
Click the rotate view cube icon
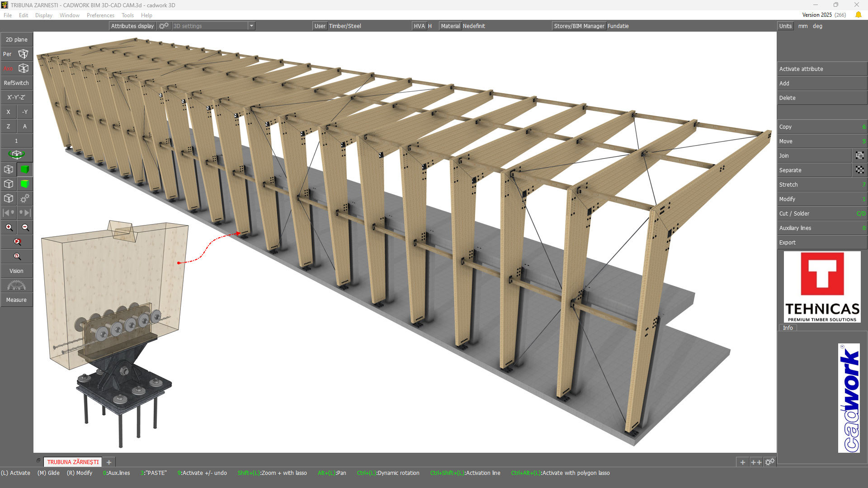[x=17, y=155]
